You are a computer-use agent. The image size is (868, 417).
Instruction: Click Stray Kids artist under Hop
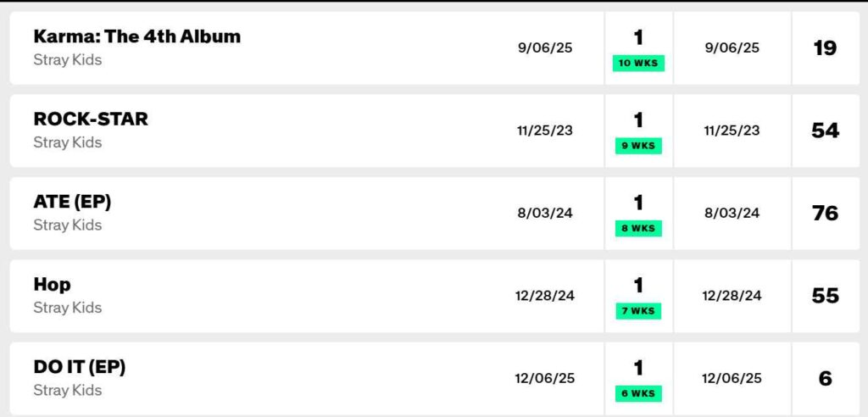67,308
